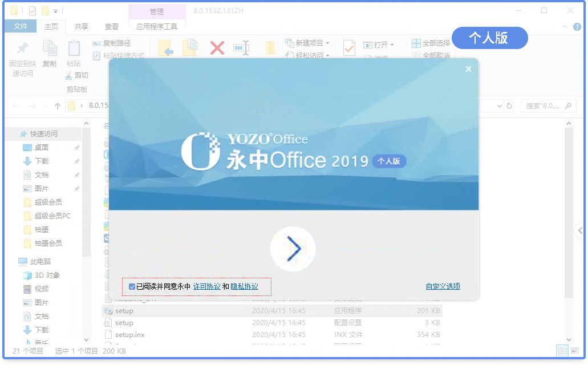Screen dimensions: 588x365
Task: Click the 粘贴 paste icon
Action: tap(75, 48)
